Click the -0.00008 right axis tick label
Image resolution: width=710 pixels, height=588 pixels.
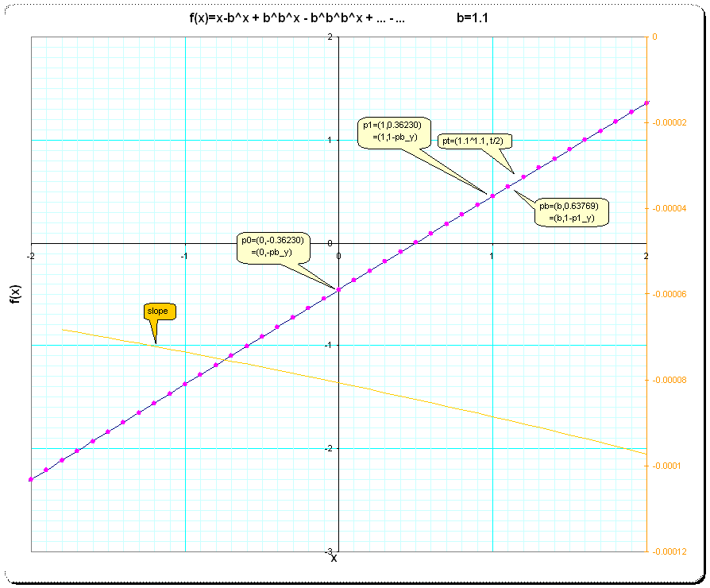(669, 380)
